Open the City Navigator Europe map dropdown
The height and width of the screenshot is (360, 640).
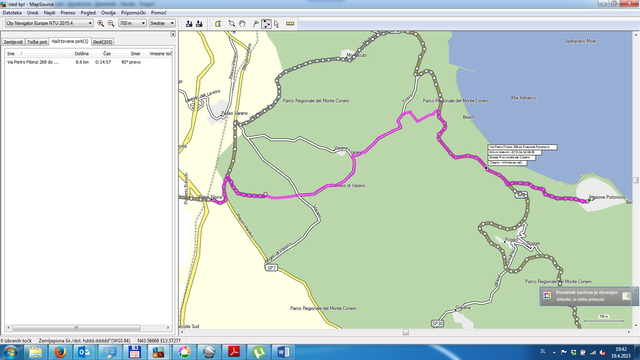49,23
